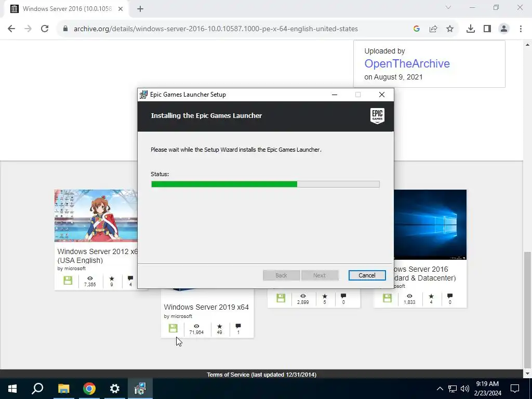The height and width of the screenshot is (399, 532).
Task: Toggle Chrome side panel icon
Action: tap(487, 29)
